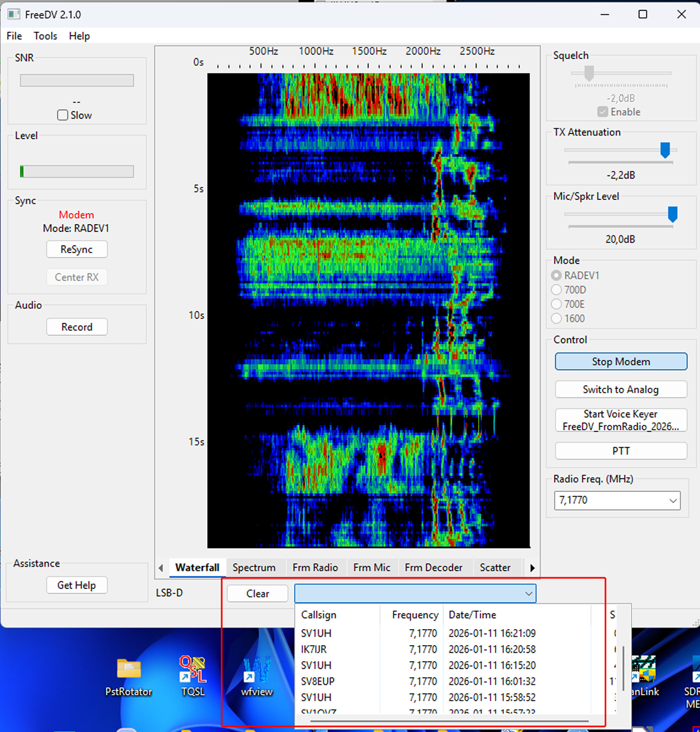This screenshot has width=700, height=732.
Task: Enable the Slow SNR checkbox
Action: [x=63, y=115]
